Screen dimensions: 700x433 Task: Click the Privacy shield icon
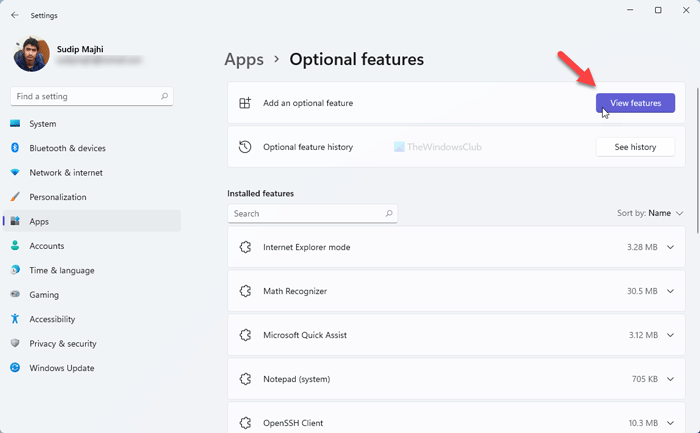click(x=15, y=343)
